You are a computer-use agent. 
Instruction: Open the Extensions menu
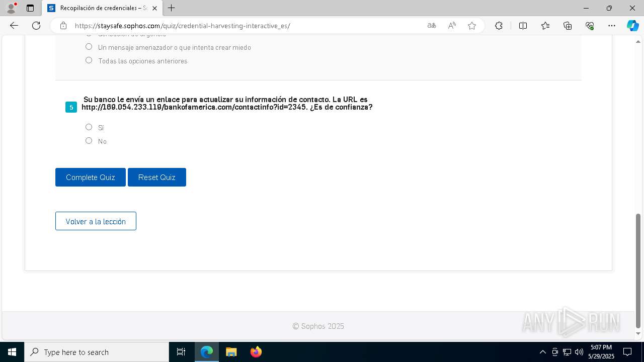pos(499,26)
